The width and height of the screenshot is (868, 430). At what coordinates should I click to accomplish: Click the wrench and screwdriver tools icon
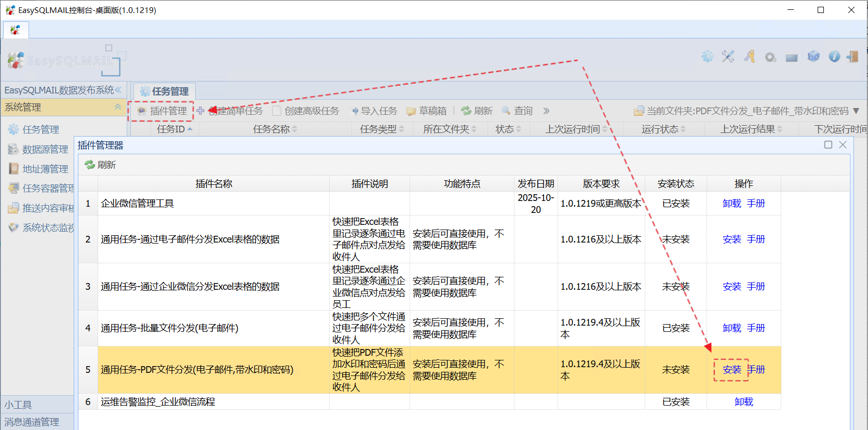tap(728, 57)
